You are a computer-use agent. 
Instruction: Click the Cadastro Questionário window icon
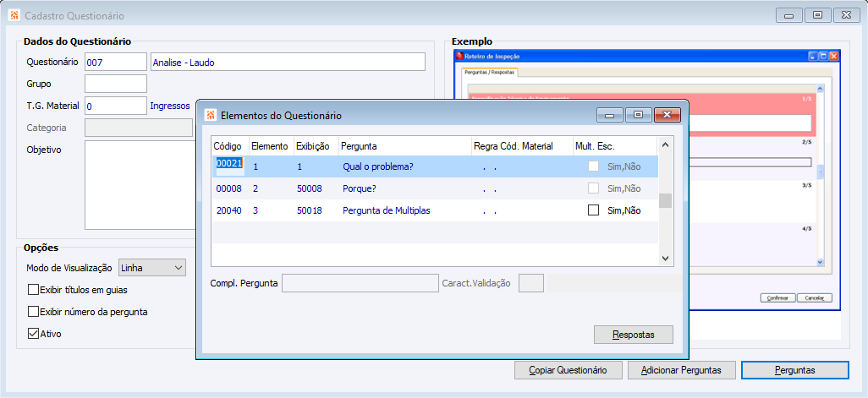tap(15, 15)
